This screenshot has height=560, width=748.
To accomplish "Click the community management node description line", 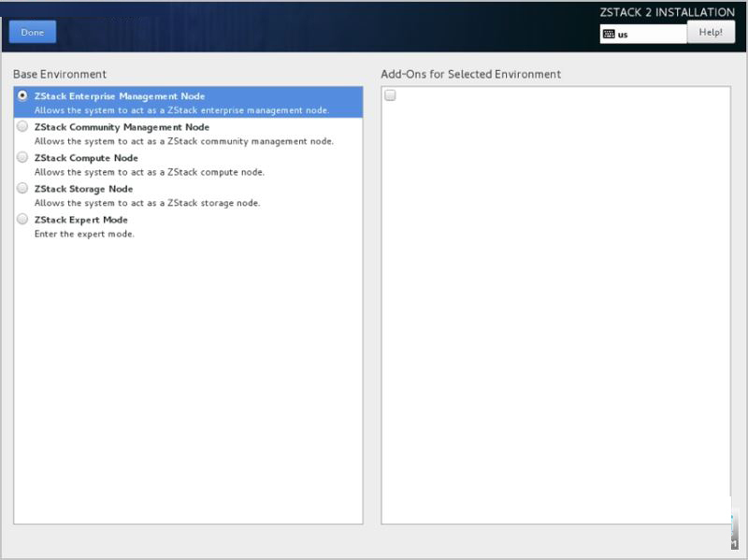I will (184, 141).
